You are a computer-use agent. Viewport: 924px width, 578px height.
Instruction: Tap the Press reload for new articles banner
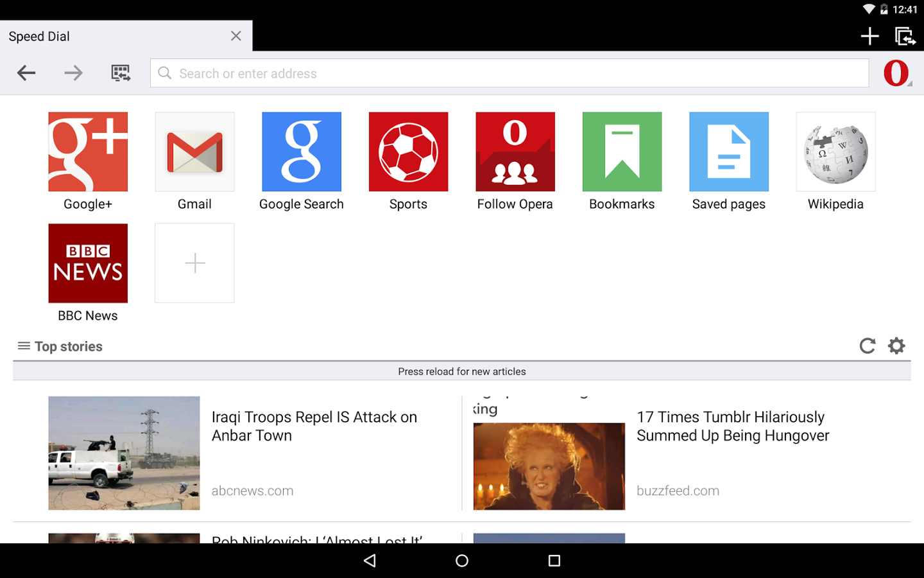coord(462,371)
